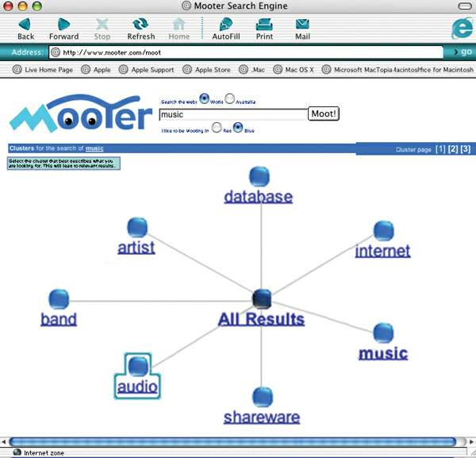Choose the Red mooting color option

tap(217, 128)
